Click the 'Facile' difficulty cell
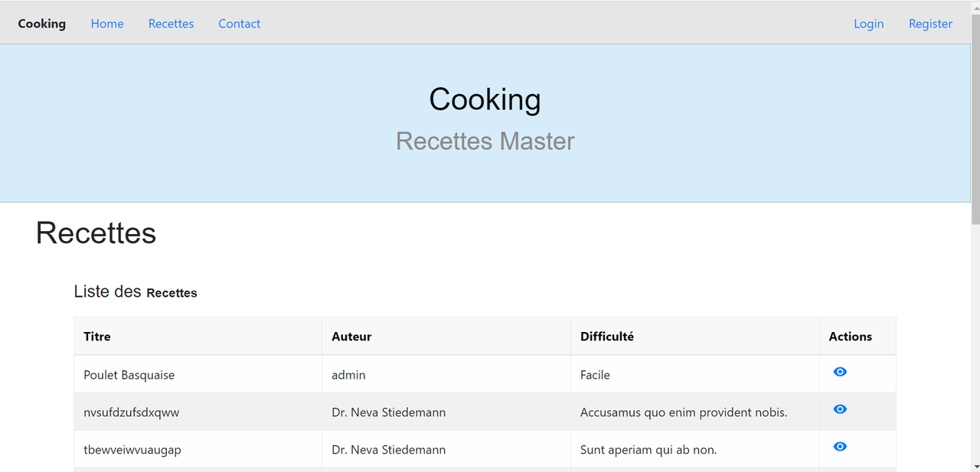The width and height of the screenshot is (980, 472). 695,375
